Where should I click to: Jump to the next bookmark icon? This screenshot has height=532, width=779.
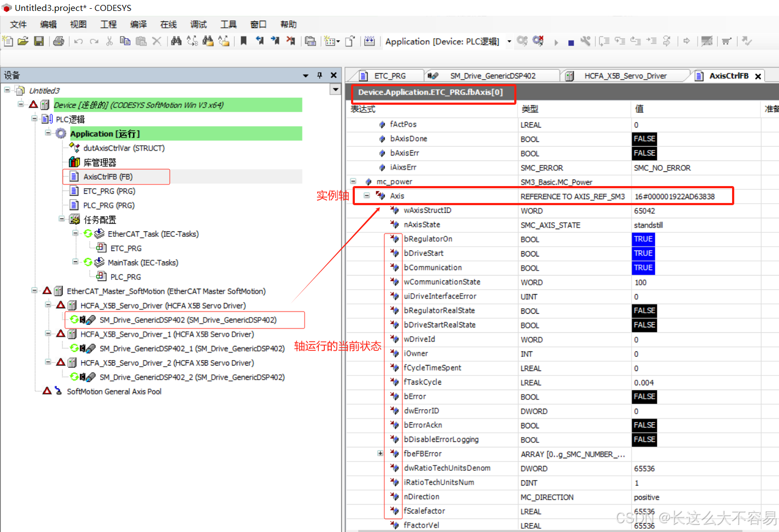coord(275,41)
